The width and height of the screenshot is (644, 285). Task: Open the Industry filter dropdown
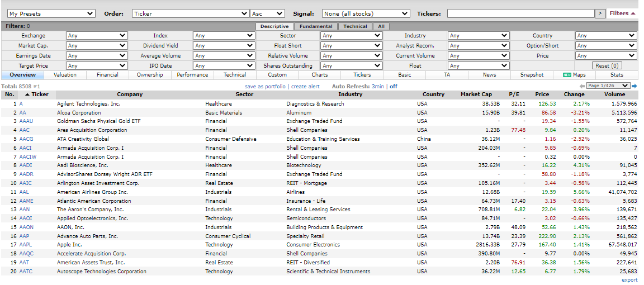pos(479,36)
